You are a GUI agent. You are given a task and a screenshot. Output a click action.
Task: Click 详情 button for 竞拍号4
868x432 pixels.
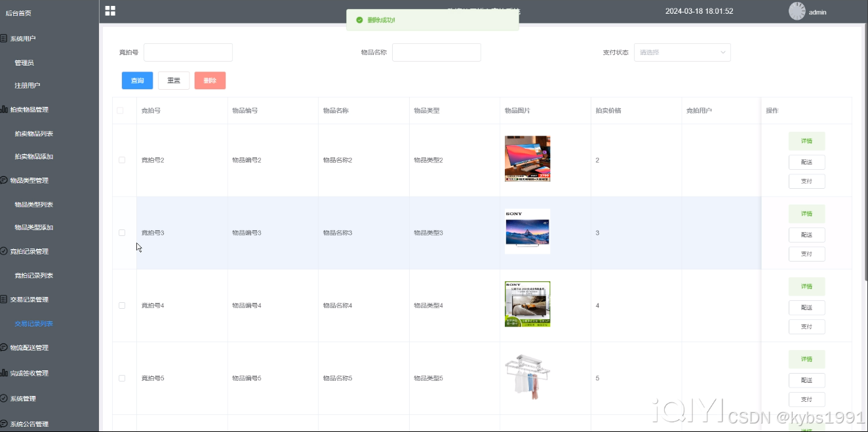(806, 286)
